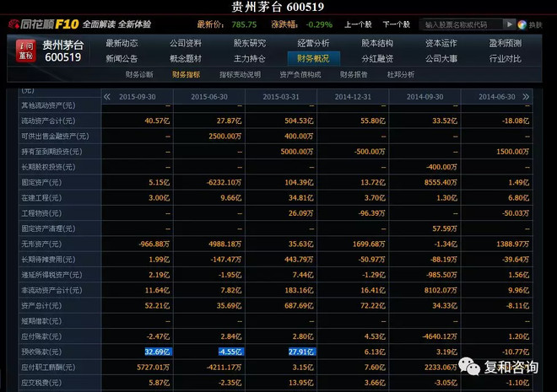Go to 上一个股 (previous stock)
The image size is (557, 392).
[x=358, y=24]
